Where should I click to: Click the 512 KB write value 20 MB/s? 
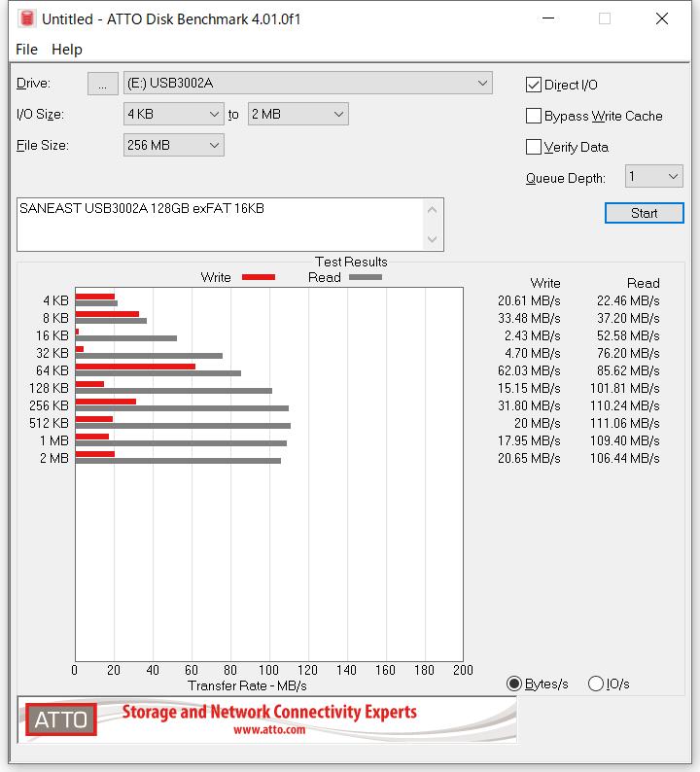537,423
